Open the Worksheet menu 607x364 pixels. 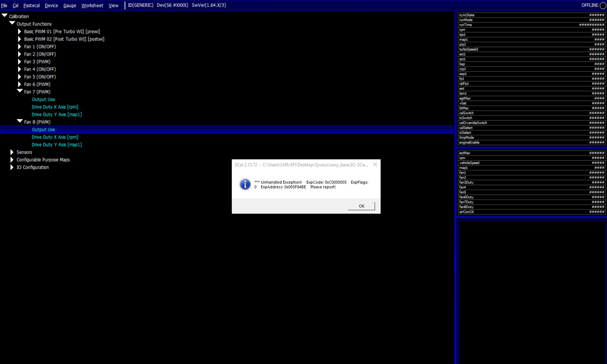pyautogui.click(x=92, y=5)
